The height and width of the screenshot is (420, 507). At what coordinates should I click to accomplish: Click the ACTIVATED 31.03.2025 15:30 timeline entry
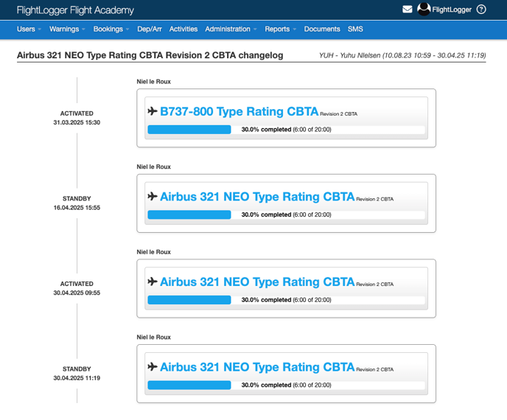click(77, 118)
